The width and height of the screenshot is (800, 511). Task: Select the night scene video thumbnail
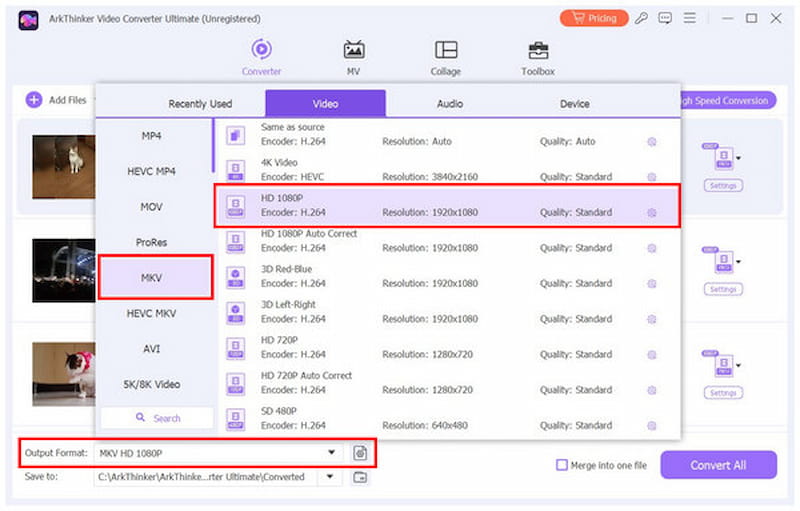click(x=64, y=270)
